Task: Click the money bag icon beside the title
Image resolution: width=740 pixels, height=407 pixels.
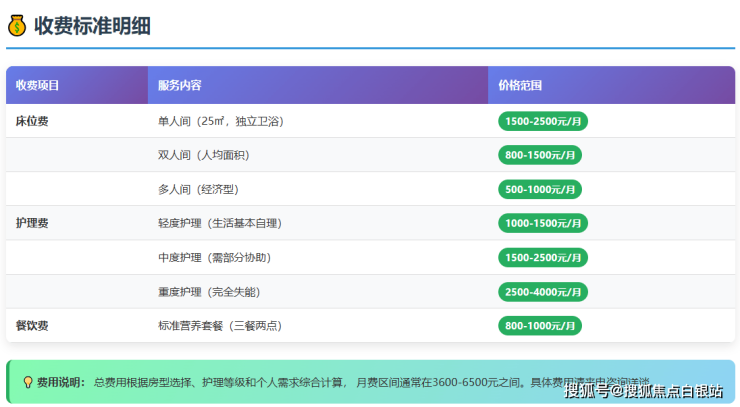Action: click(x=17, y=26)
